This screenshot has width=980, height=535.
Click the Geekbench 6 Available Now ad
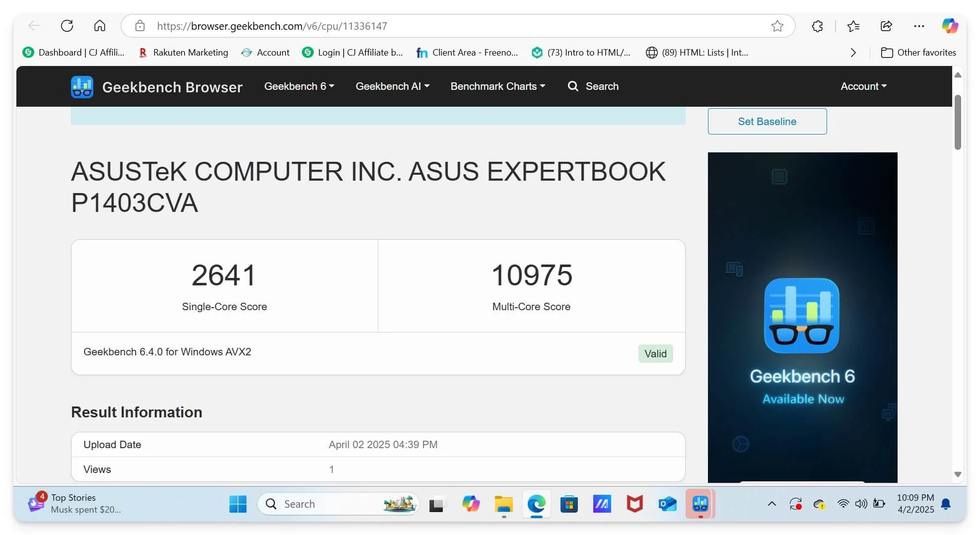[802, 317]
